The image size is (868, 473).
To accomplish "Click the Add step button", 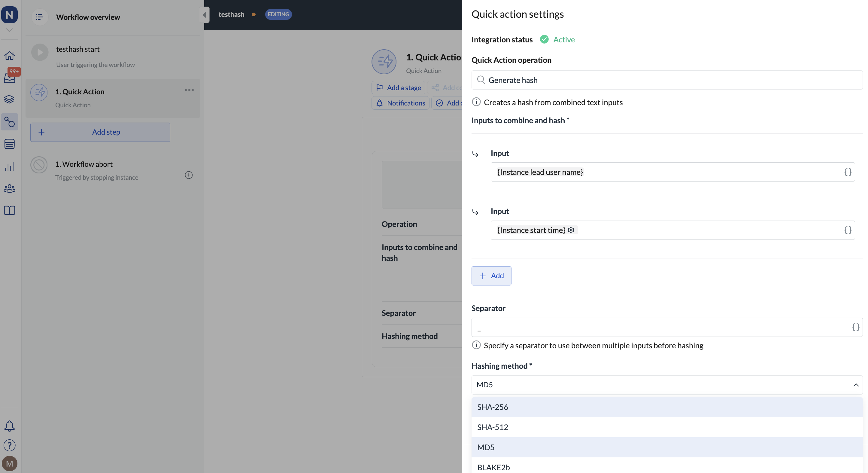I will [100, 132].
